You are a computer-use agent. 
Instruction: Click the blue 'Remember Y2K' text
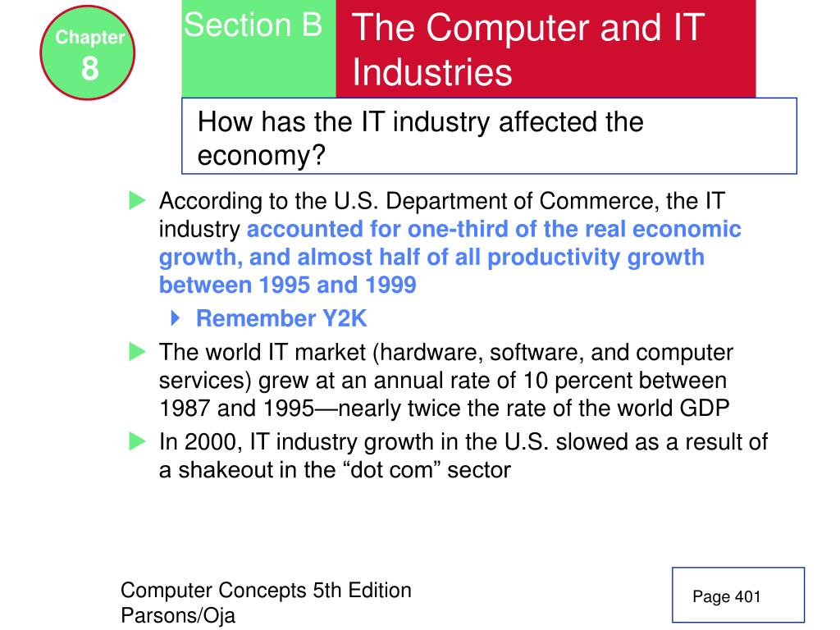pyautogui.click(x=281, y=318)
